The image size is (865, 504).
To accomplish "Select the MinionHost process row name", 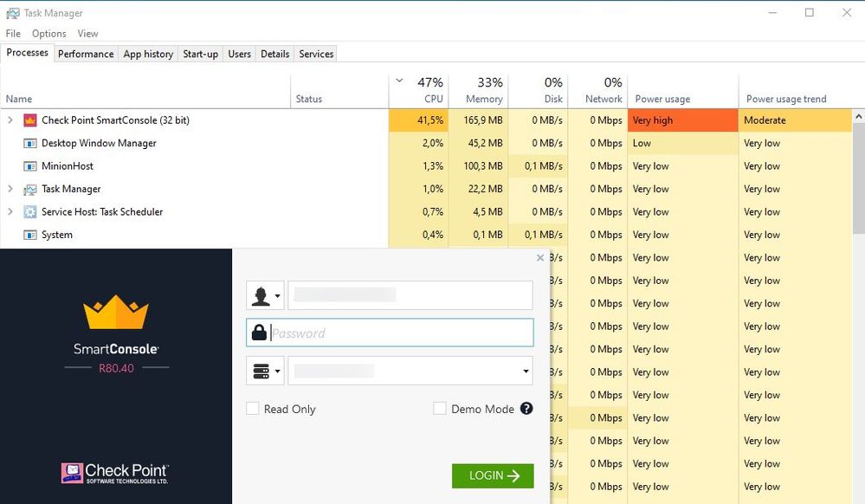I will point(68,166).
